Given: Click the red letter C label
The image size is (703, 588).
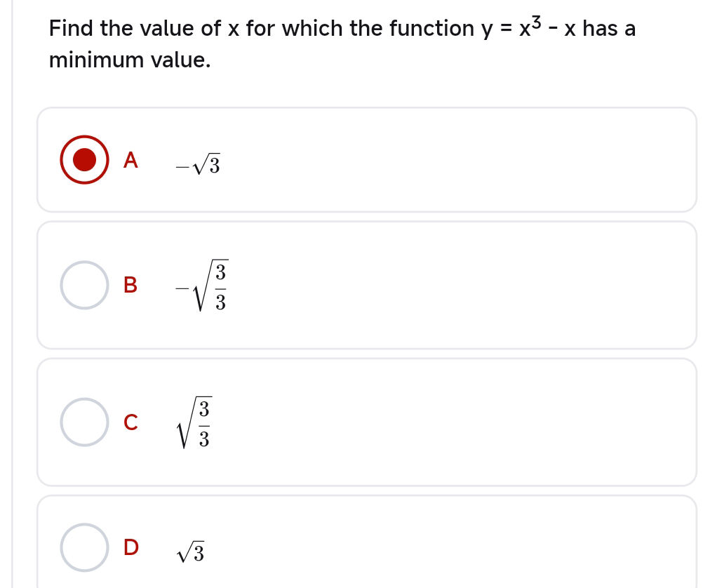Looking at the screenshot, I should [131, 422].
